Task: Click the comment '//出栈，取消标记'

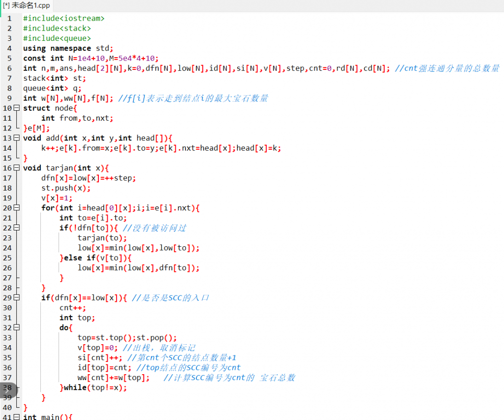Action: pos(159,347)
